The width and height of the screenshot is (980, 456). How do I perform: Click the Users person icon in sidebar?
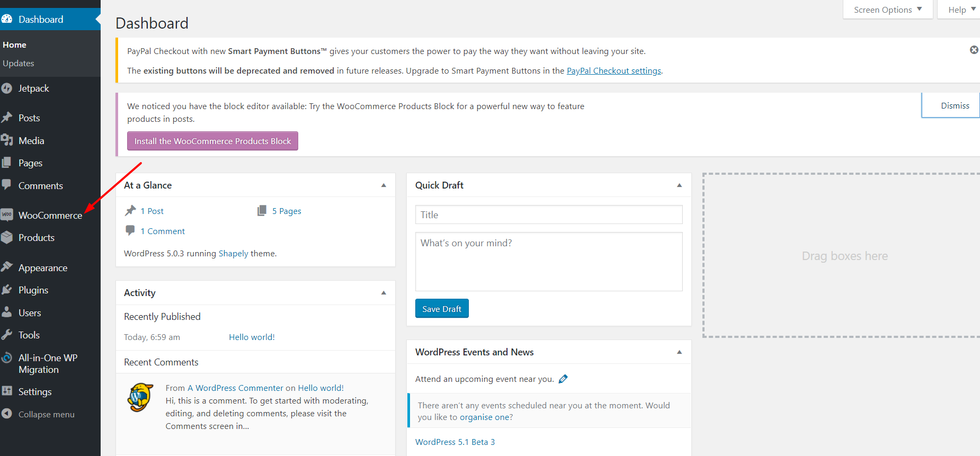pos(6,312)
